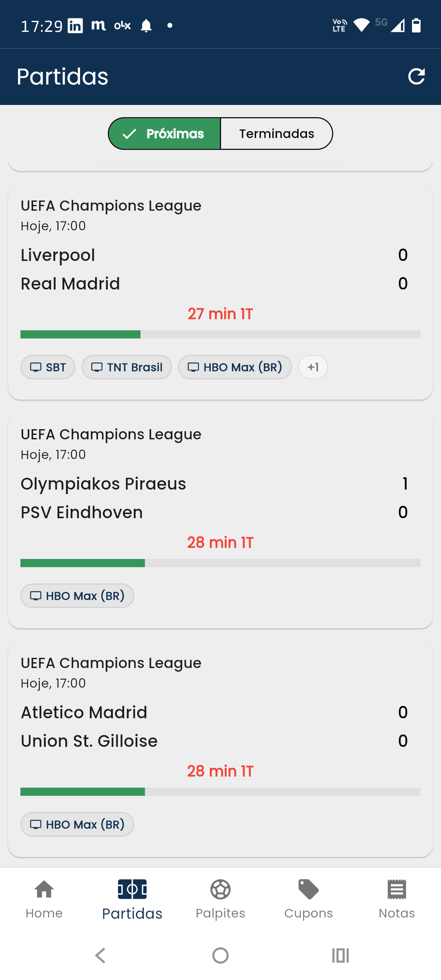Expand the +1 more channels chip
The width and height of the screenshot is (441, 980).
313,367
